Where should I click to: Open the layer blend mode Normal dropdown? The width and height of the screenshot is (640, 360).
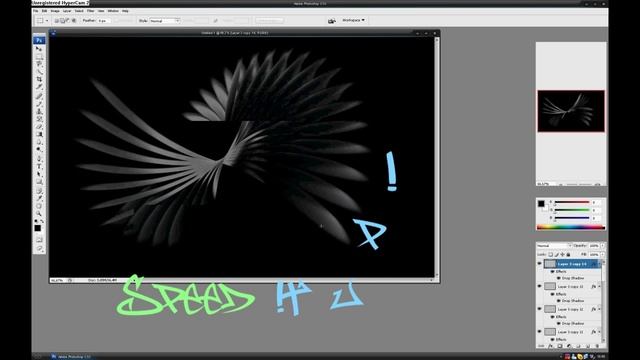(x=554, y=246)
